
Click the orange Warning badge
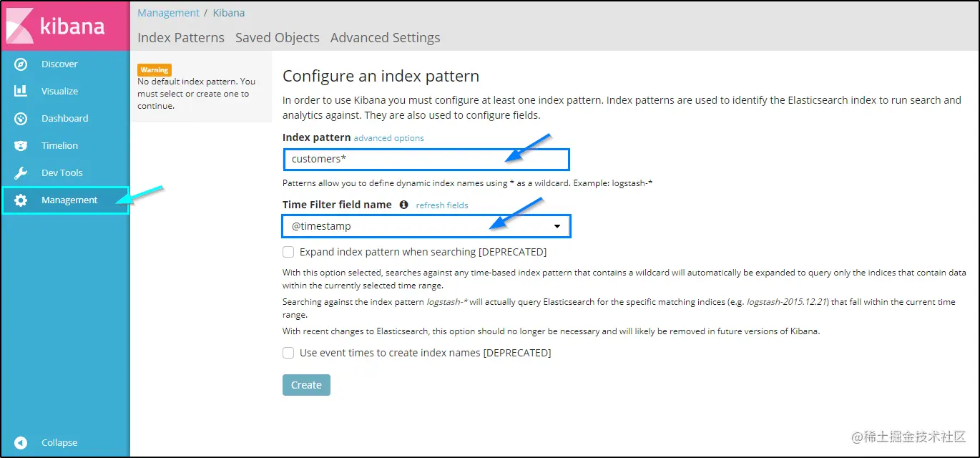tap(155, 70)
